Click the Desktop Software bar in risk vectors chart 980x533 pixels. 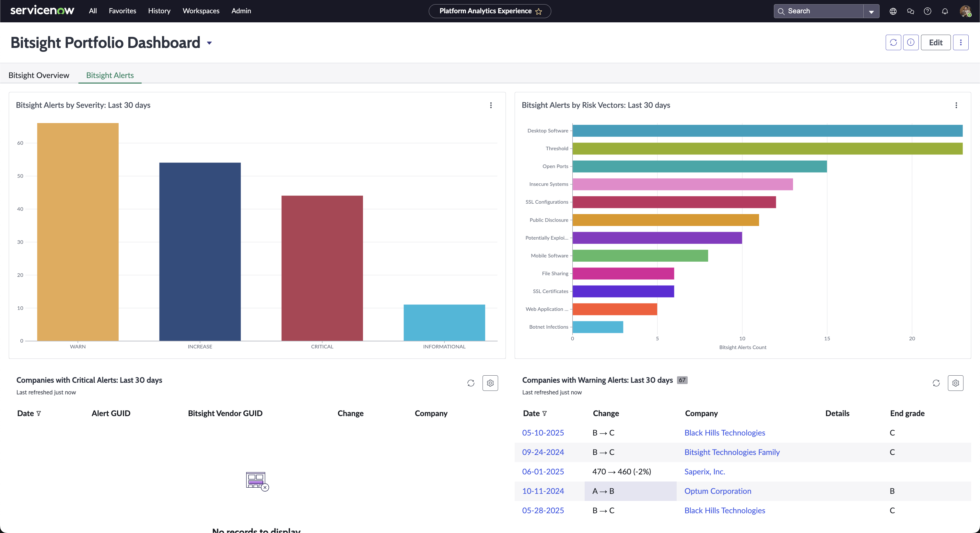tap(767, 131)
